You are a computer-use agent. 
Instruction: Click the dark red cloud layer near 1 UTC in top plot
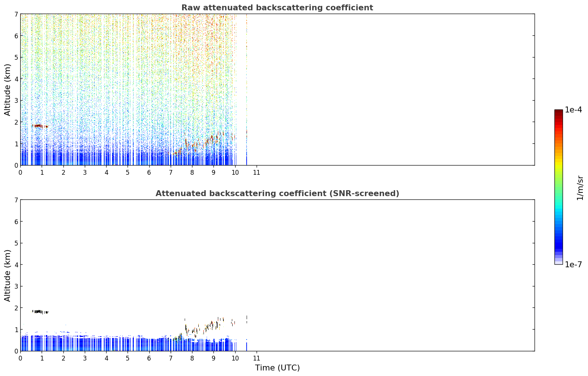[40, 126]
